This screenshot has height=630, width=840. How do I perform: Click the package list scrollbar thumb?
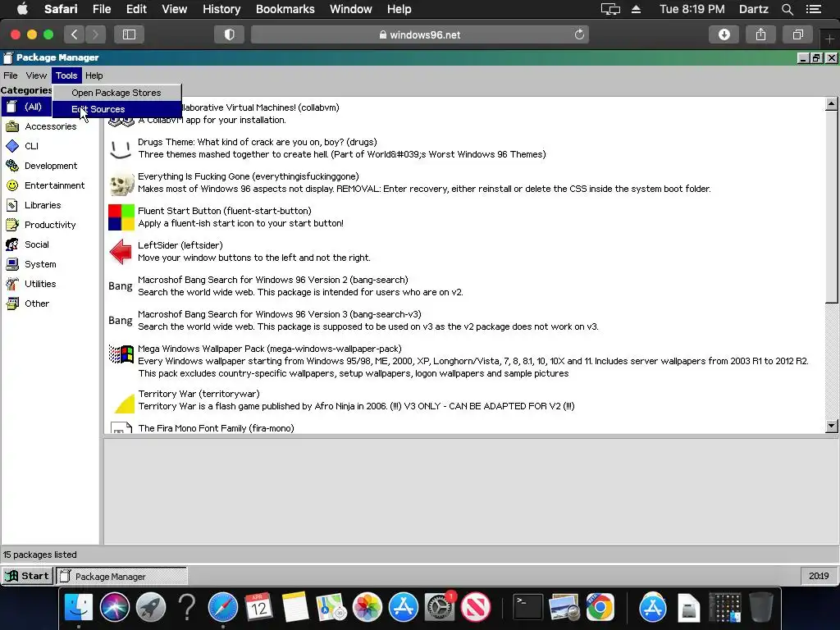[832, 207]
